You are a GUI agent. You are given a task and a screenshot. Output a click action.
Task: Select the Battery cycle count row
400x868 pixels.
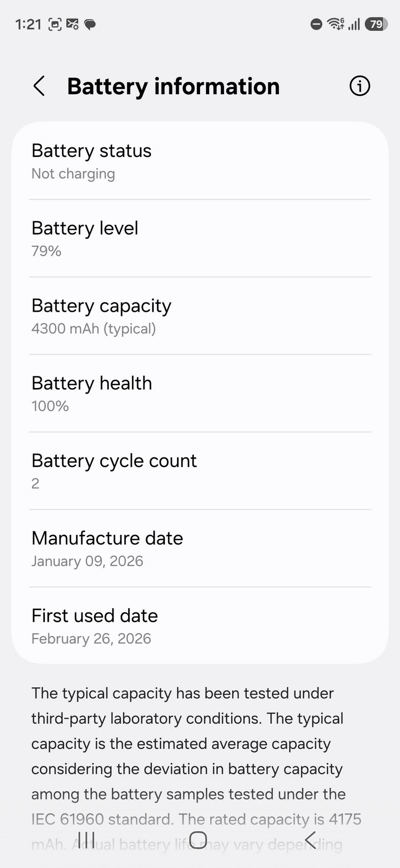coord(200,471)
